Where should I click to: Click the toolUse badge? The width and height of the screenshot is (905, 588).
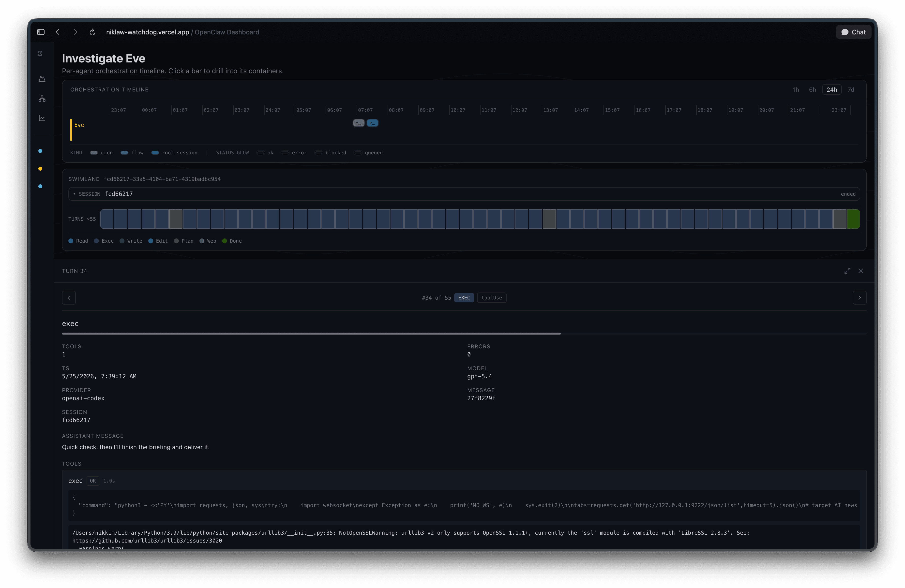(491, 298)
